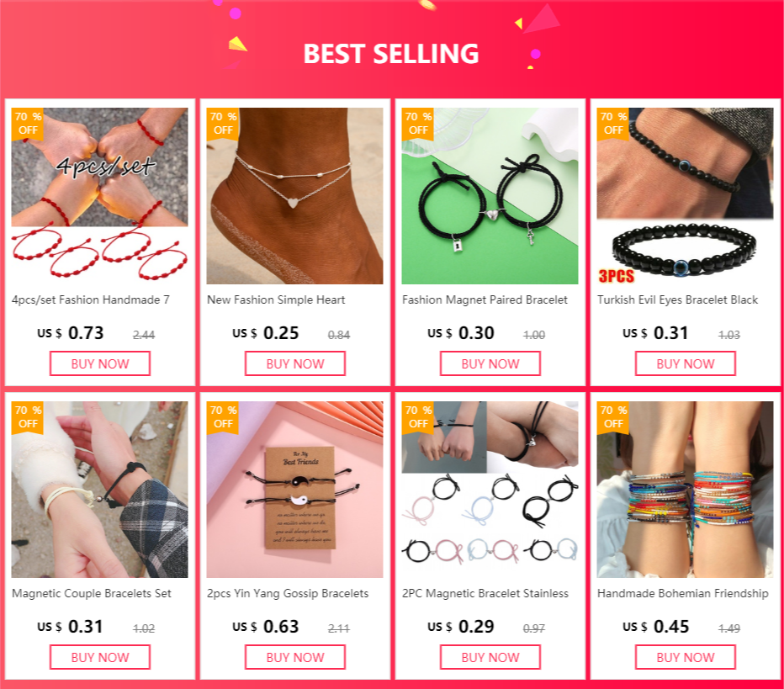Open the heart anklet product photo

294,196
